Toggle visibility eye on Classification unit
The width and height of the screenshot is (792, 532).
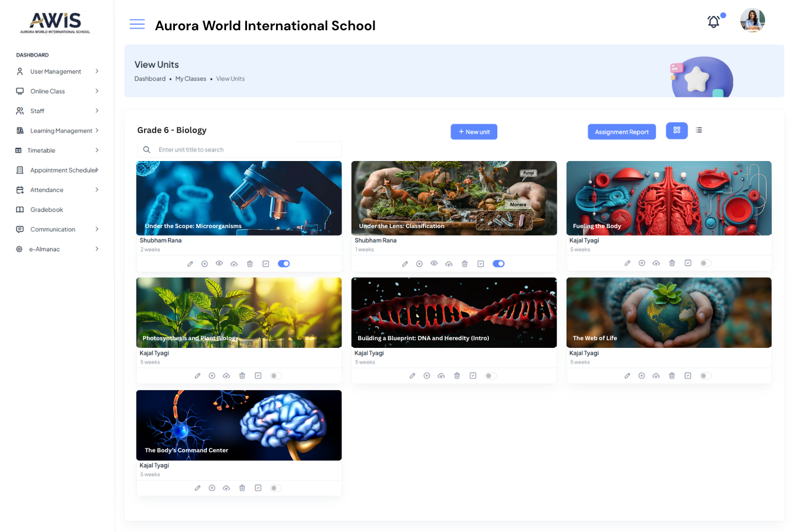(434, 264)
